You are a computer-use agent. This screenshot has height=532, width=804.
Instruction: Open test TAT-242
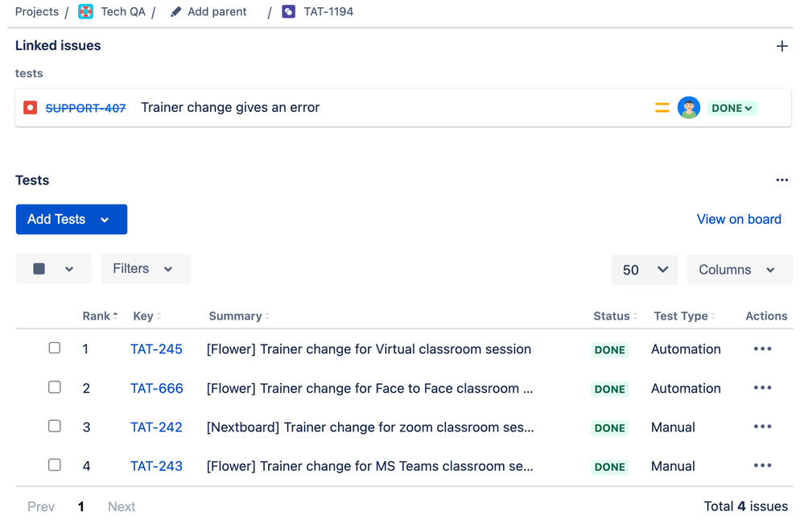(x=156, y=427)
